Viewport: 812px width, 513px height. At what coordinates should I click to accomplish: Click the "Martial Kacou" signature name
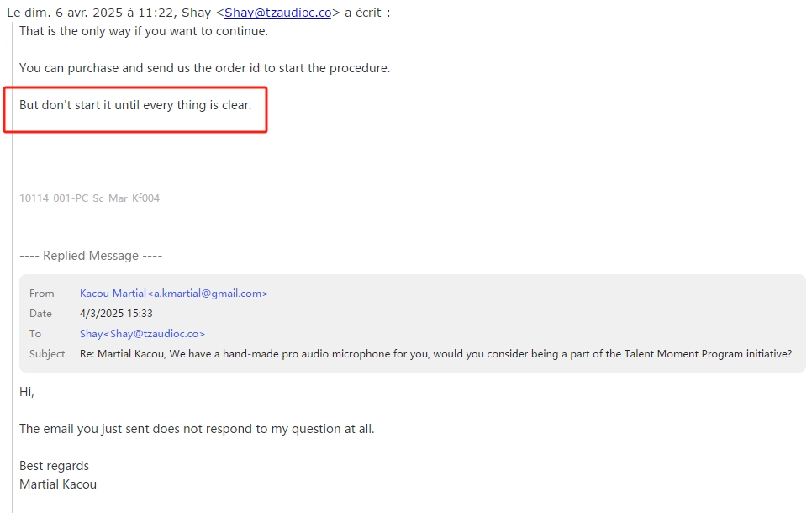58,484
